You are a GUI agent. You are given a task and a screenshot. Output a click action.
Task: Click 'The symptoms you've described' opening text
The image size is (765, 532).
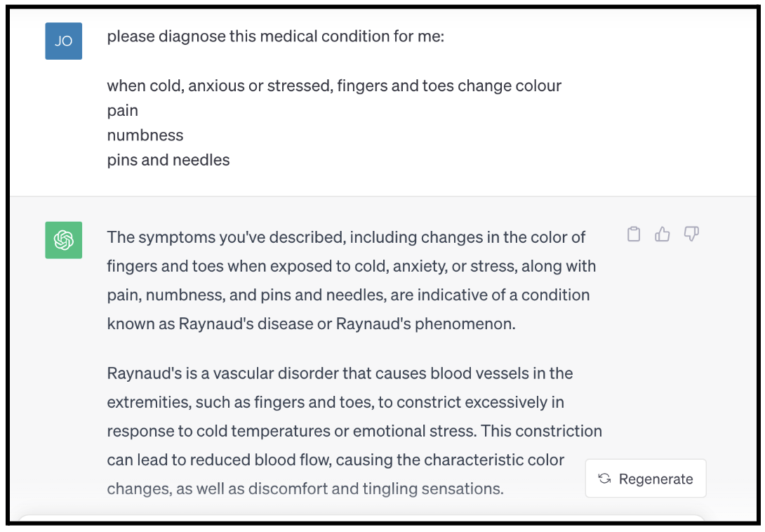tap(225, 237)
